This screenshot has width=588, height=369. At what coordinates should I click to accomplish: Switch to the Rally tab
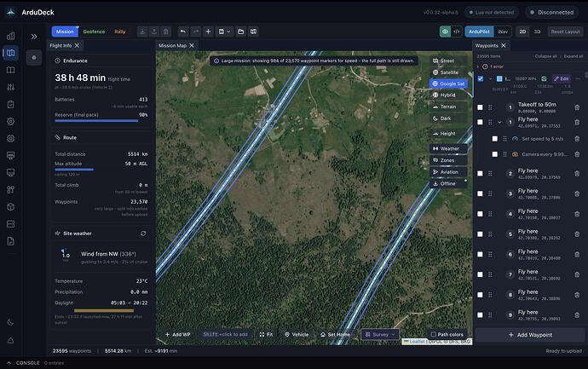point(120,32)
